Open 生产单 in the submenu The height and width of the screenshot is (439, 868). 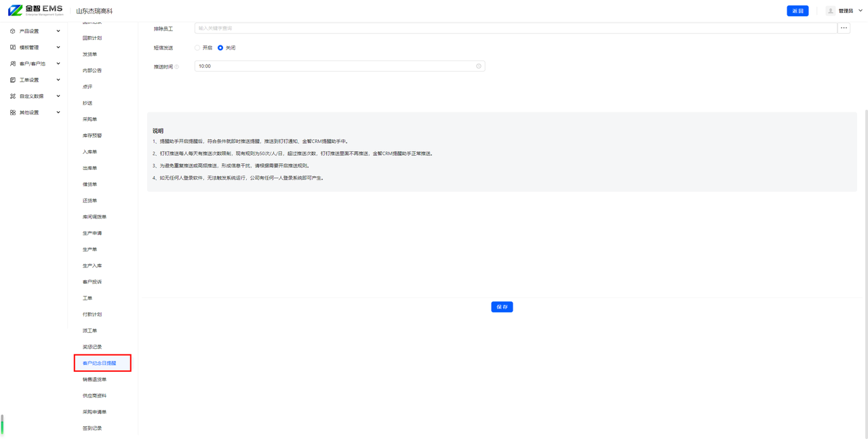pyautogui.click(x=90, y=249)
